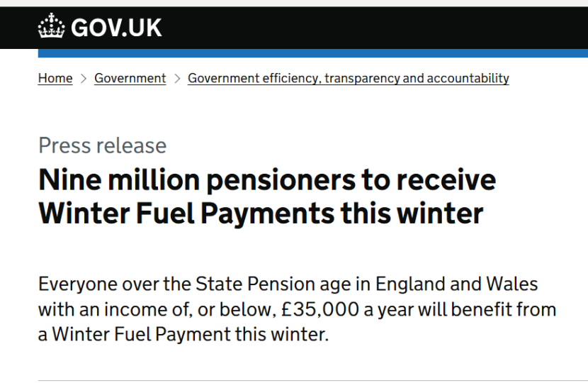This screenshot has width=588, height=383.
Task: Open Government efficiency, transparency and accountability link
Action: 348,79
